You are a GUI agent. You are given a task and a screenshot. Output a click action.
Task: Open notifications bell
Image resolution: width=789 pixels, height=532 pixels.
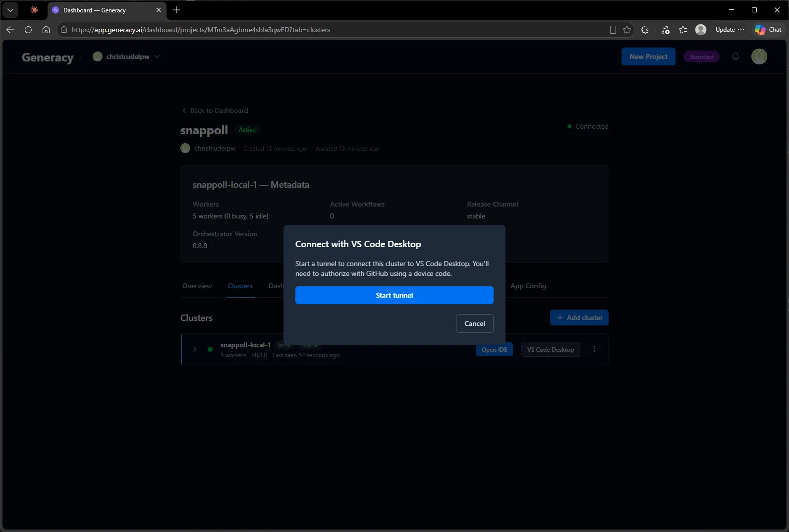coord(735,56)
